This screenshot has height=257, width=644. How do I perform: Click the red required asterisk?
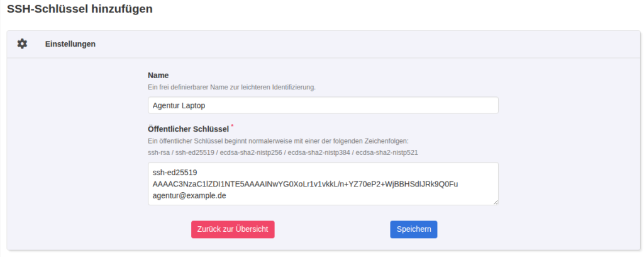232,125
